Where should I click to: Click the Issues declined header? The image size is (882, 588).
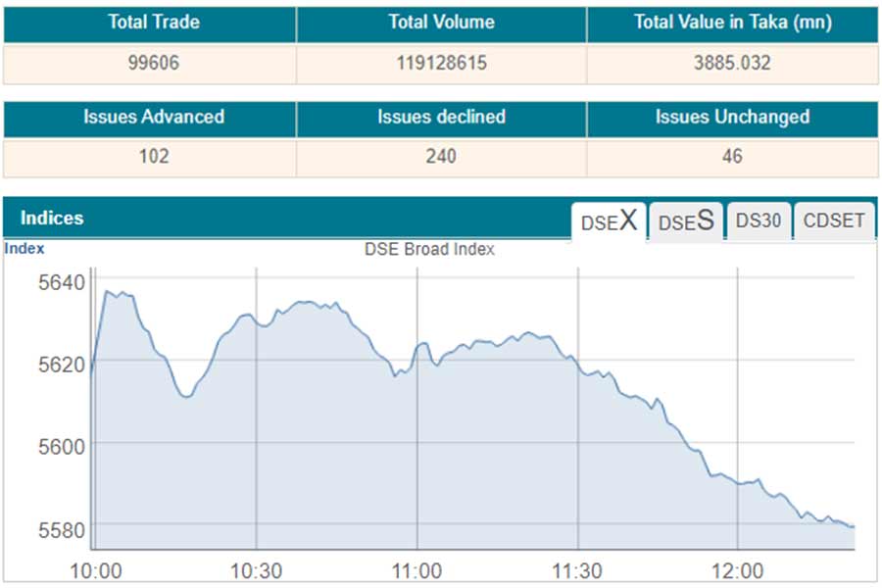click(x=441, y=117)
